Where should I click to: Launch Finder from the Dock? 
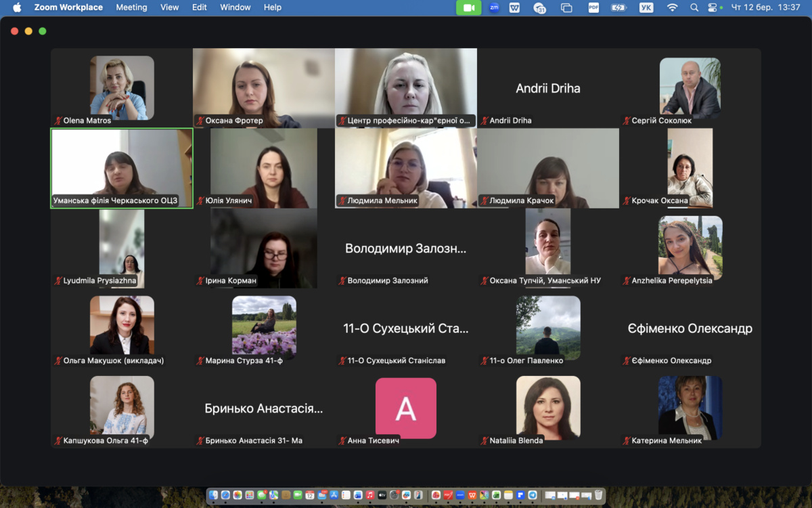214,495
